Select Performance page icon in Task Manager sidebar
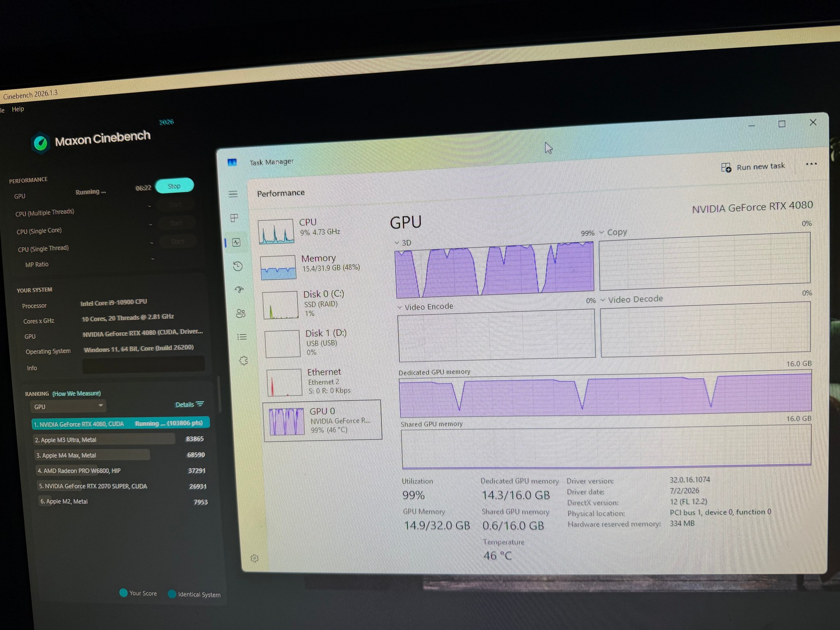 click(236, 242)
